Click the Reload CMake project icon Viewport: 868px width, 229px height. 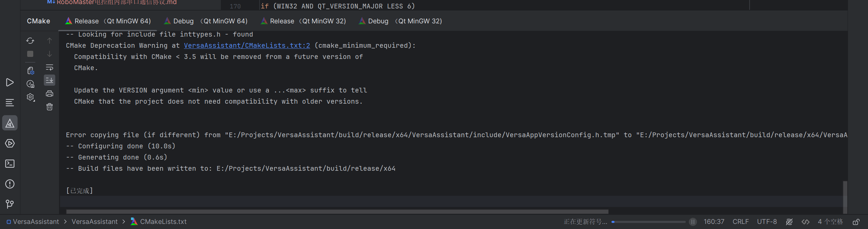click(x=30, y=41)
